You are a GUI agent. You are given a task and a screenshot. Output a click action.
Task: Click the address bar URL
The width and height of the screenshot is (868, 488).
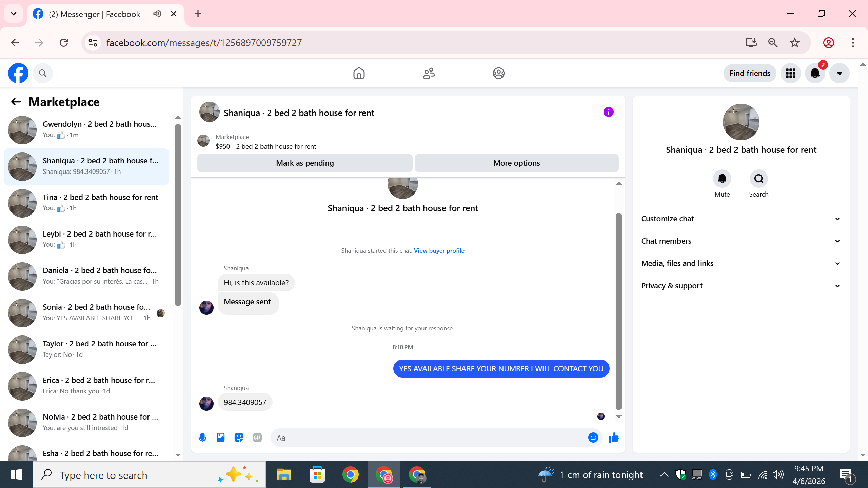pos(204,43)
